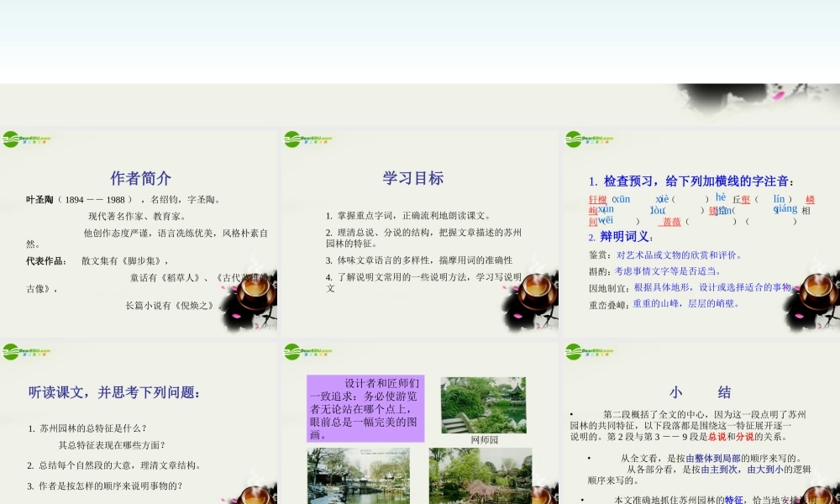Click the text 叶圣陶 (1894--1988)
The height and width of the screenshot is (504, 840).
78,200
